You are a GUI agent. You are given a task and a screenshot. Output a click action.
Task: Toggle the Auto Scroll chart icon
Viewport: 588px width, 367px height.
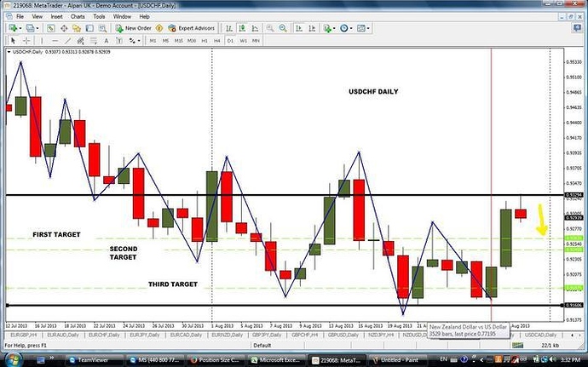coord(299,28)
